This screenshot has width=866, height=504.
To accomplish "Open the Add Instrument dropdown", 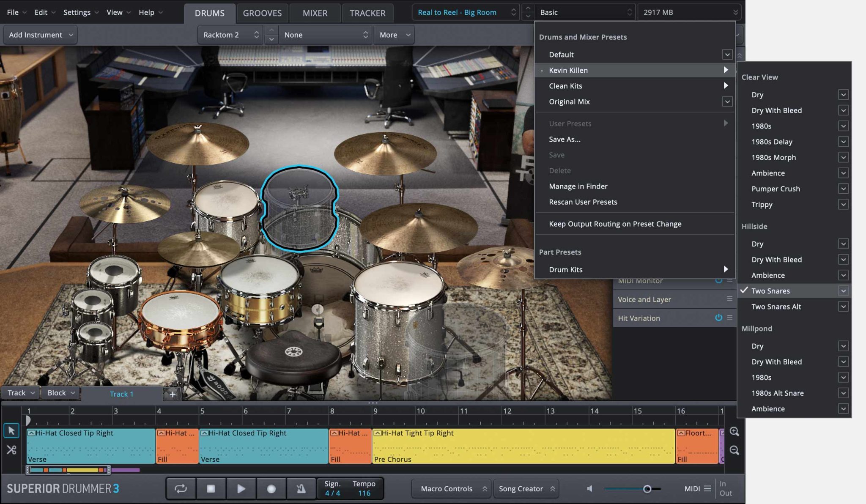I will [x=41, y=35].
